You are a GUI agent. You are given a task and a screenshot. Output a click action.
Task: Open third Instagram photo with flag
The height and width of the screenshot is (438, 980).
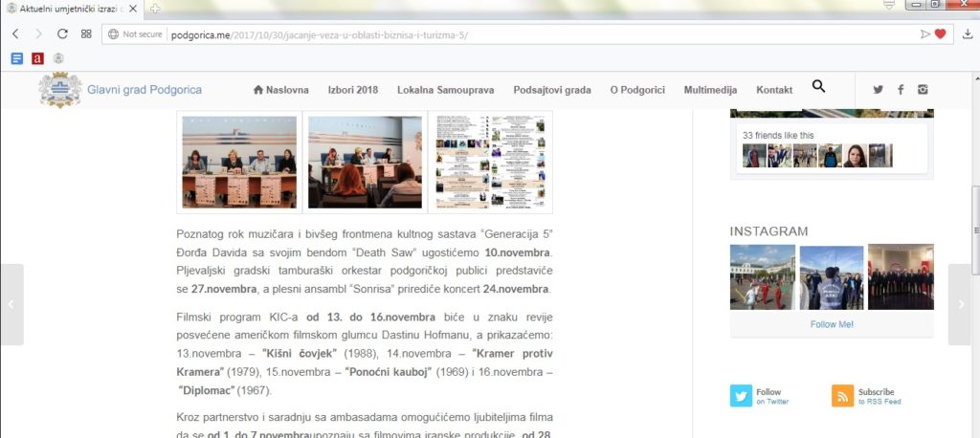[901, 276]
